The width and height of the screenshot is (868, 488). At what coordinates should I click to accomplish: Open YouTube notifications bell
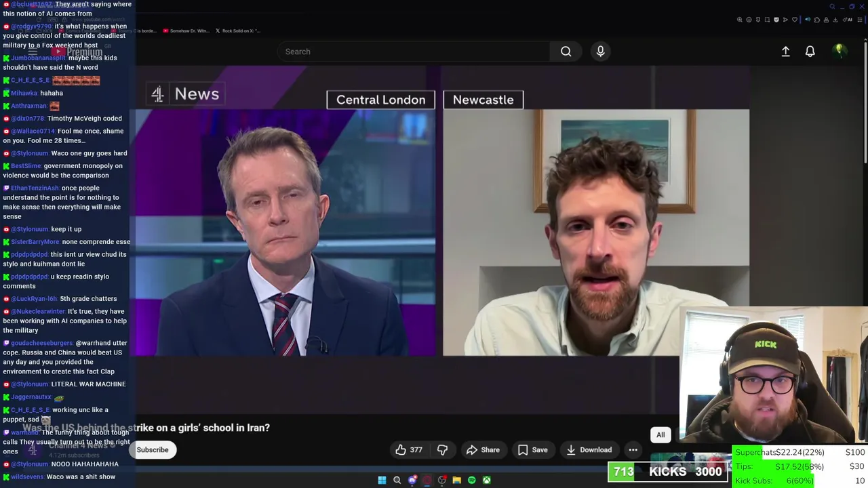(x=810, y=52)
